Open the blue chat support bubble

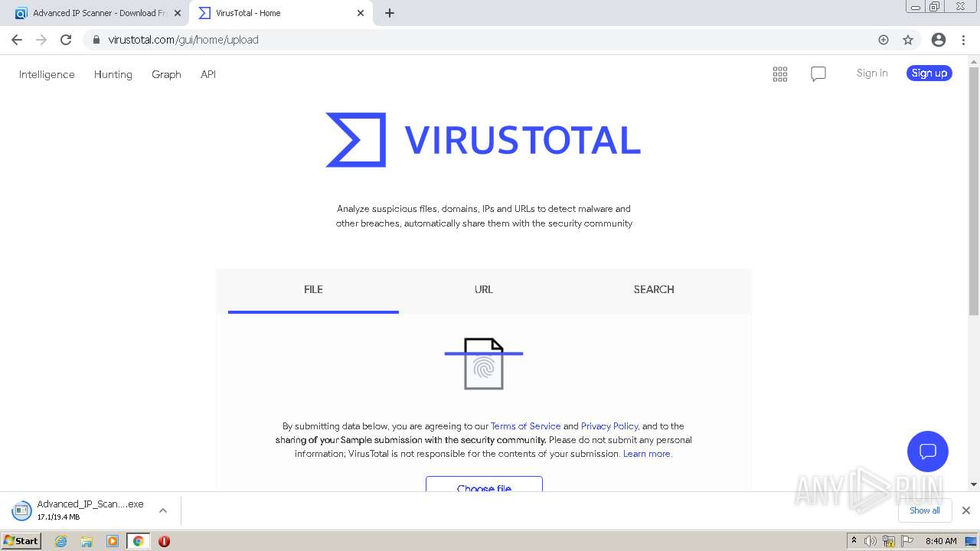point(928,451)
